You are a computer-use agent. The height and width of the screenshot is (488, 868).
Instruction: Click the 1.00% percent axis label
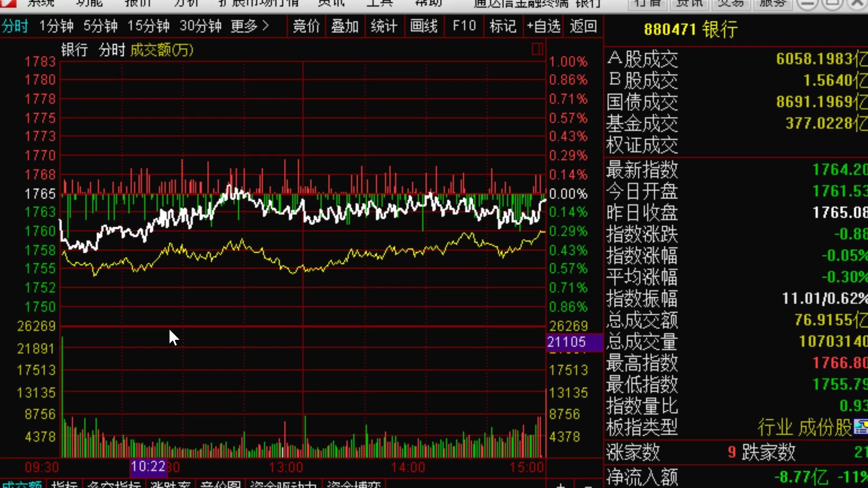[568, 62]
